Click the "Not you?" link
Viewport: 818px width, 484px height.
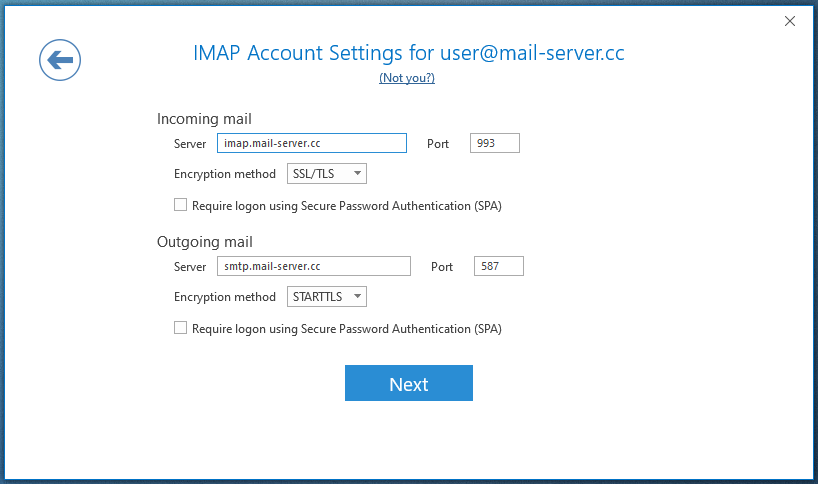point(407,78)
